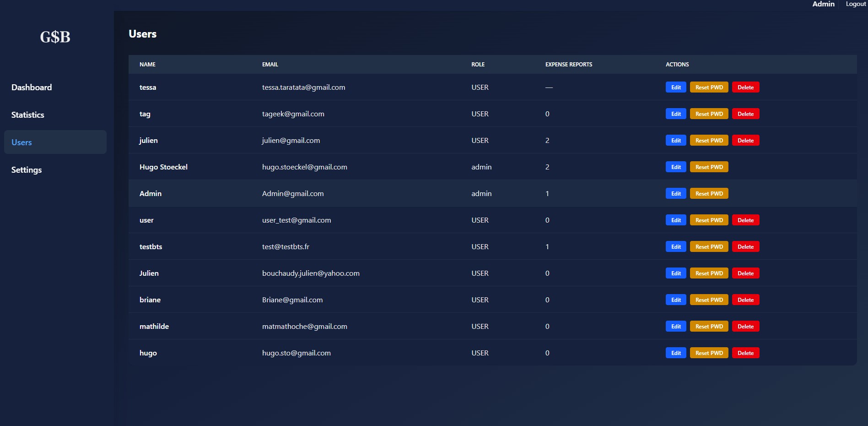Click the Name column header
868x426 pixels.
(x=147, y=65)
